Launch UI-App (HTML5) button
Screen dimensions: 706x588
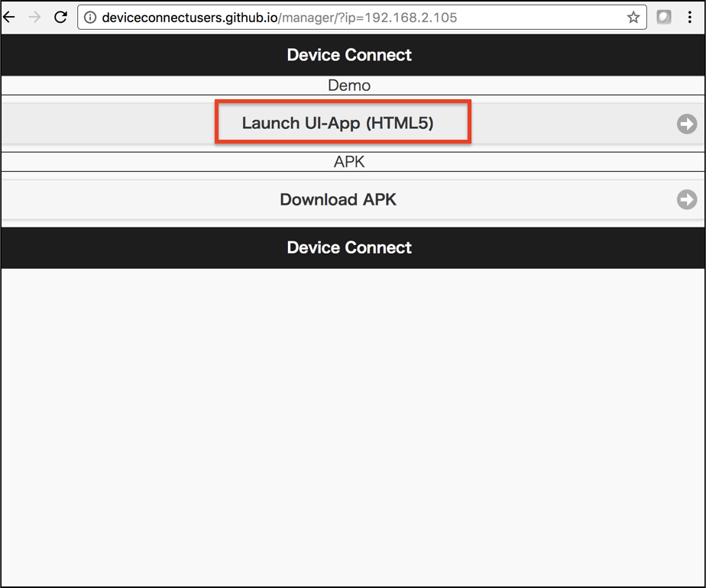click(338, 123)
